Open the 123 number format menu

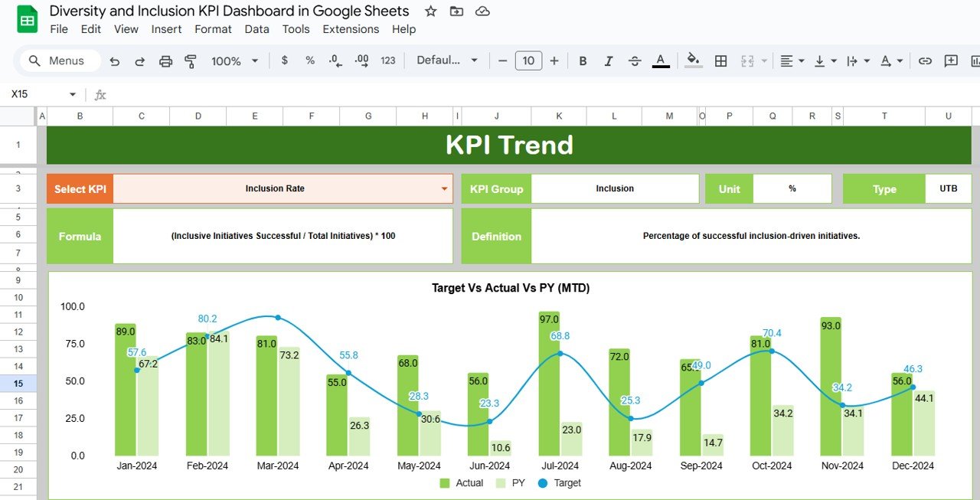[388, 60]
